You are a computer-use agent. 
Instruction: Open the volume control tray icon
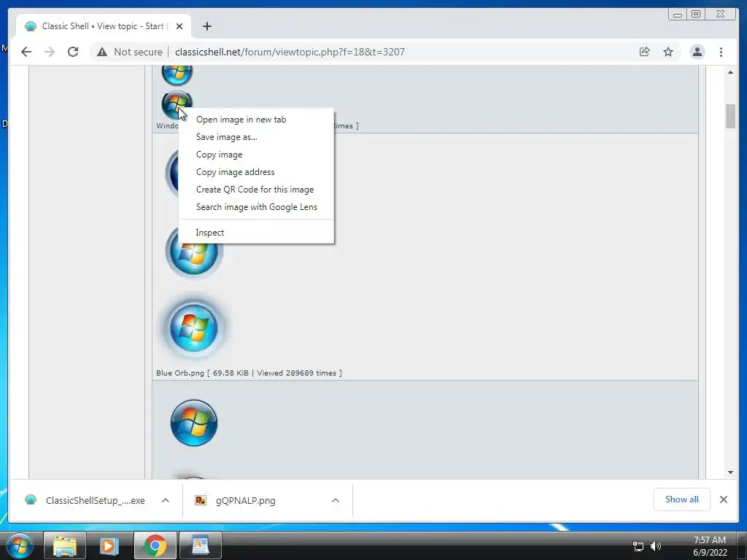pos(656,546)
